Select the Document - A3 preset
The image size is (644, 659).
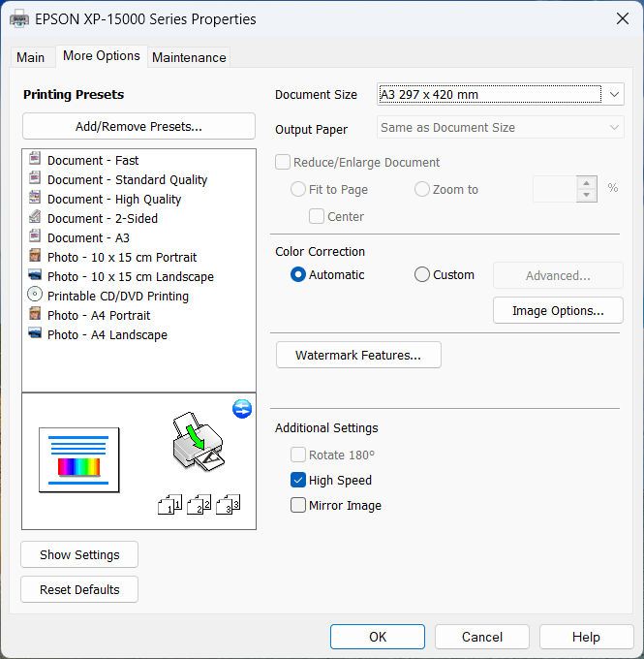88,237
